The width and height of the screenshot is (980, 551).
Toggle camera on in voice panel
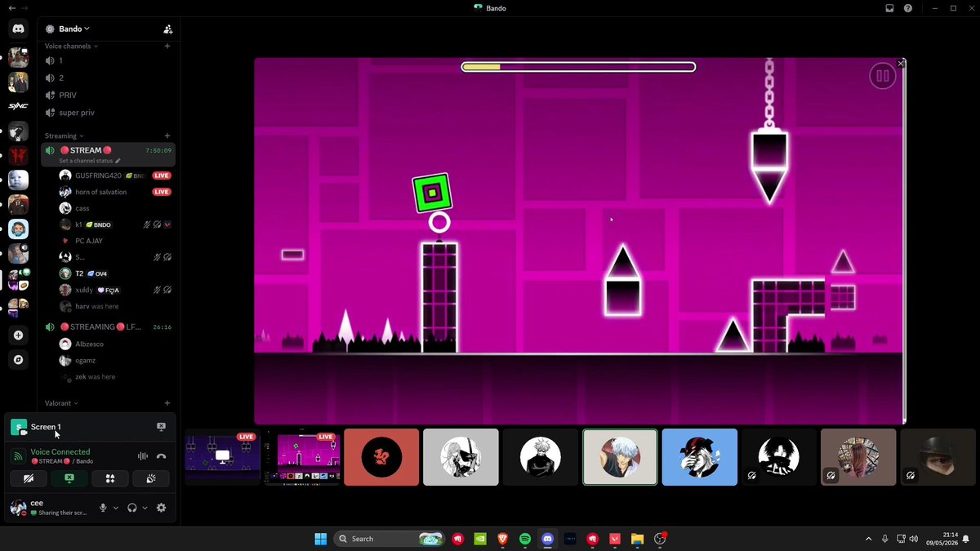click(x=29, y=478)
